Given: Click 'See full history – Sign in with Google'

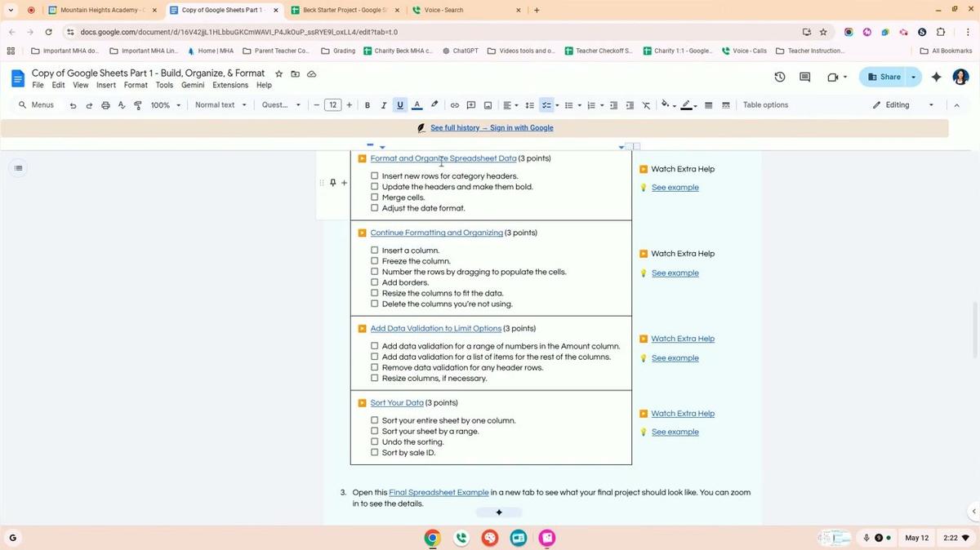Looking at the screenshot, I should coord(492,128).
